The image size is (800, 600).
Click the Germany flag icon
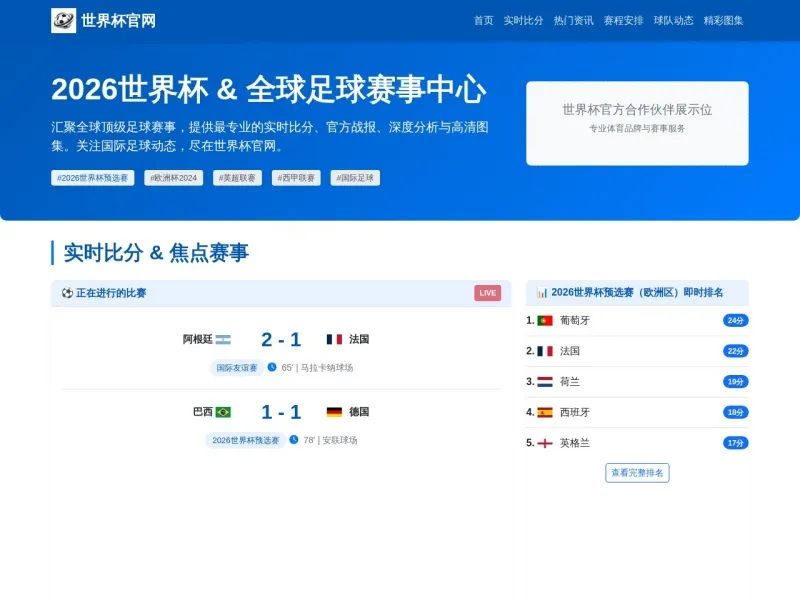(x=334, y=412)
